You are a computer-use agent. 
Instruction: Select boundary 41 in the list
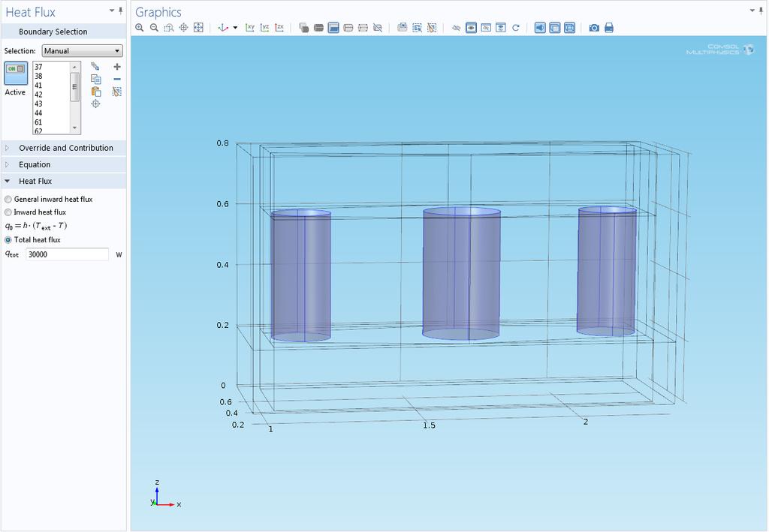point(38,86)
